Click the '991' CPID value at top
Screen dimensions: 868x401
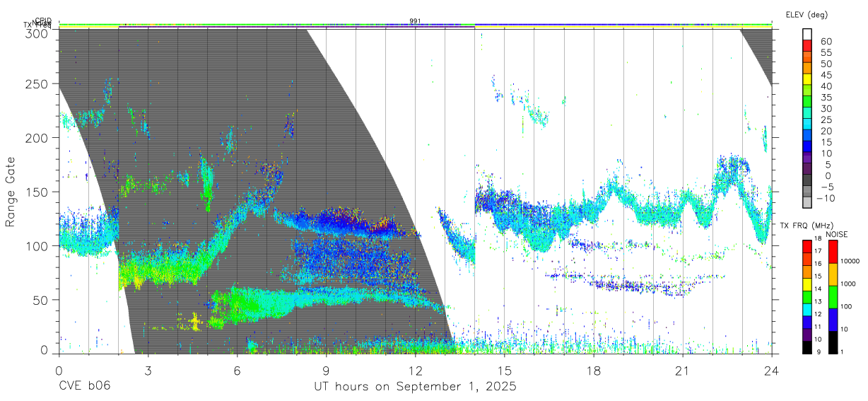(x=415, y=21)
